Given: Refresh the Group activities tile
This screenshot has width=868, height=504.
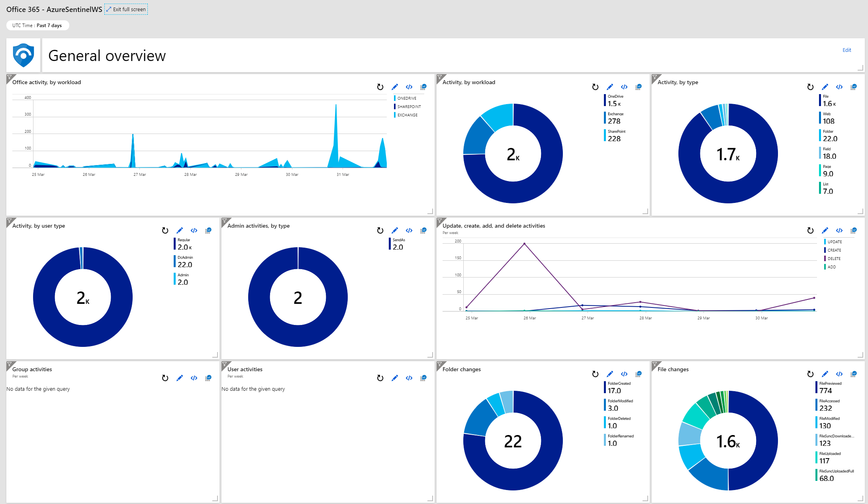Looking at the screenshot, I should (x=165, y=378).
